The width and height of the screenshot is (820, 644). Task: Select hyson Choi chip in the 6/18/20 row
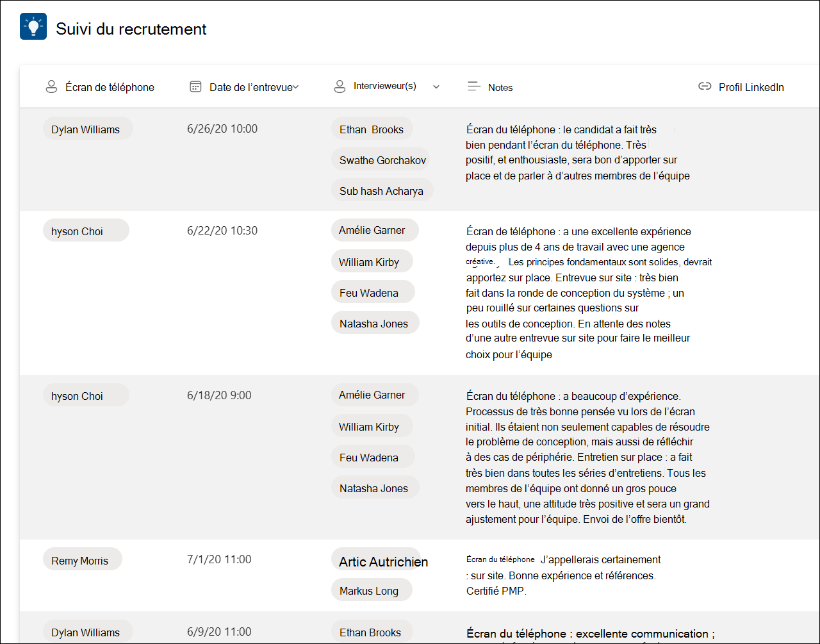[x=86, y=395]
